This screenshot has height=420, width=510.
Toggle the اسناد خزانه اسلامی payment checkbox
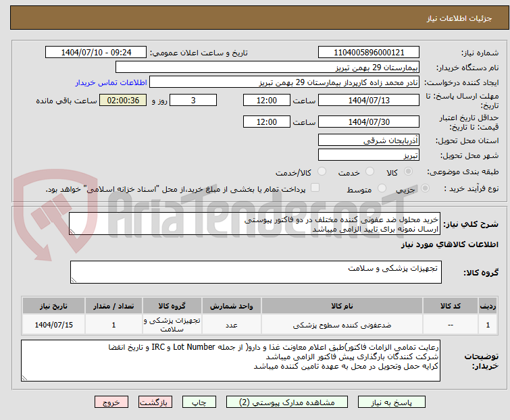[x=315, y=188]
